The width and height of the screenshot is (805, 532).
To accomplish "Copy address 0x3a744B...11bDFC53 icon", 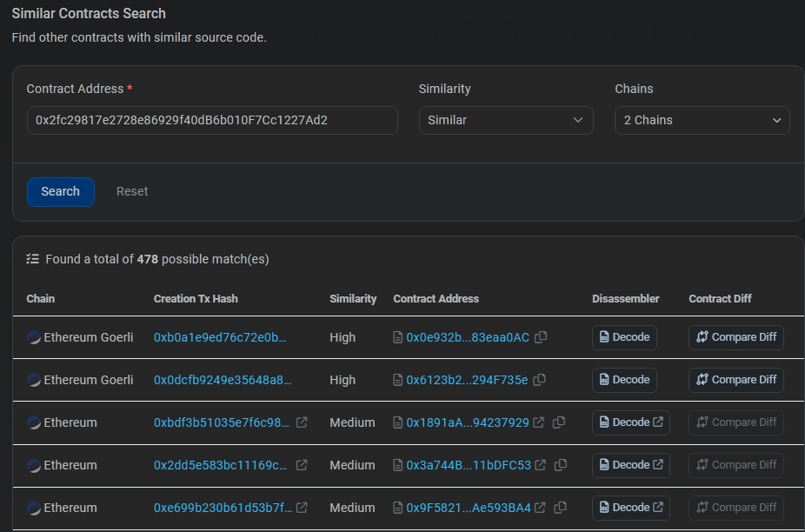I will point(561,465).
